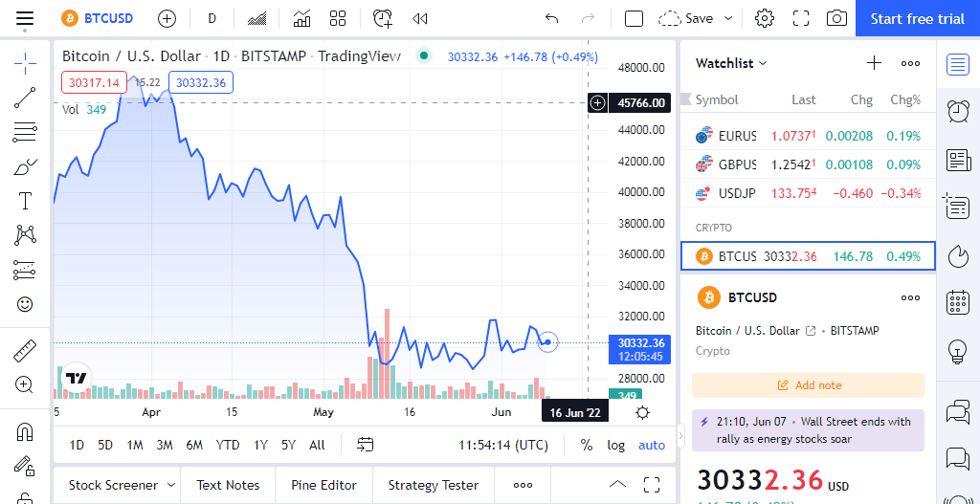The image size is (980, 504).
Task: Open the Save menu arrow
Action: pos(728,18)
